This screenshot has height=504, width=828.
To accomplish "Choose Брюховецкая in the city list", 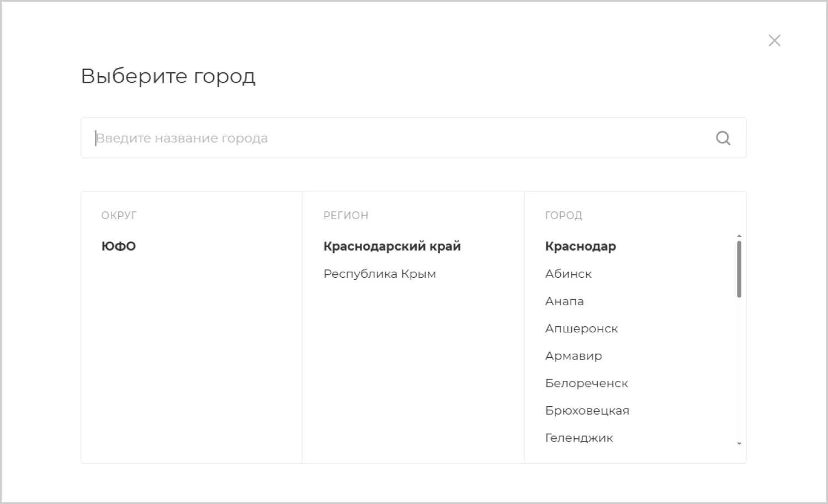I will 587,411.
